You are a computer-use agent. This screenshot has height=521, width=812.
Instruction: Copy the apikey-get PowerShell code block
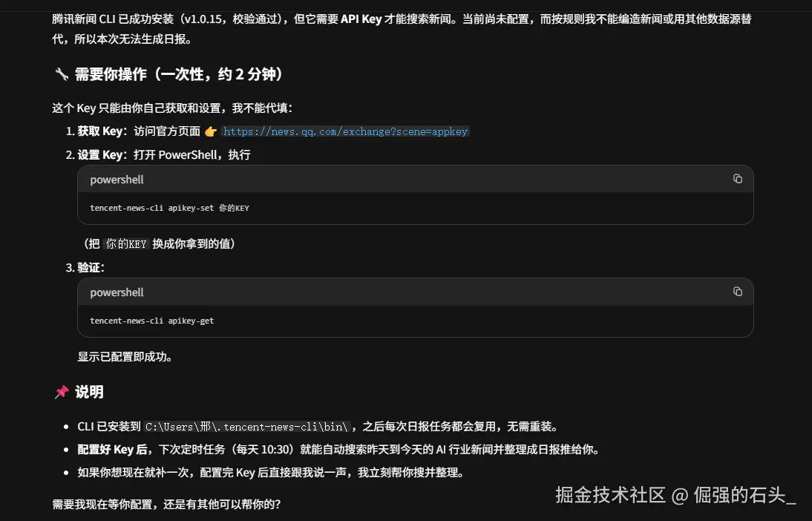(738, 292)
